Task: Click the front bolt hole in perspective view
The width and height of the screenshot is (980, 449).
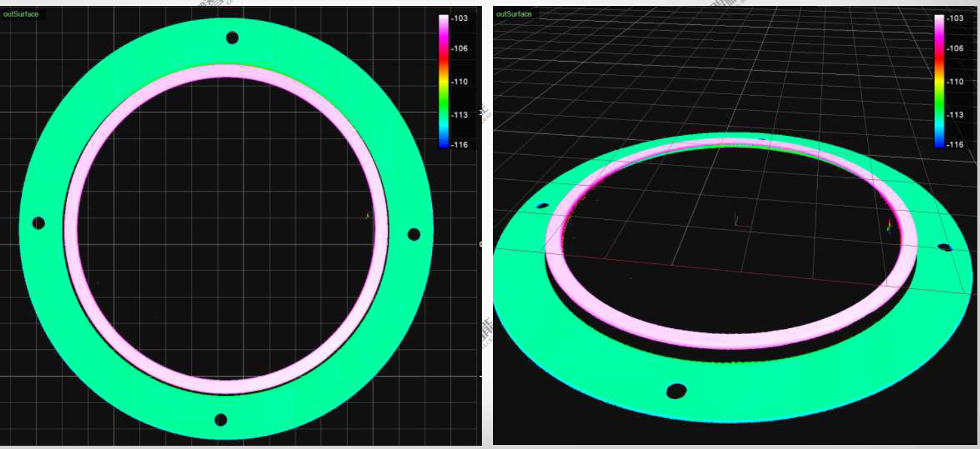Action: 676,391
